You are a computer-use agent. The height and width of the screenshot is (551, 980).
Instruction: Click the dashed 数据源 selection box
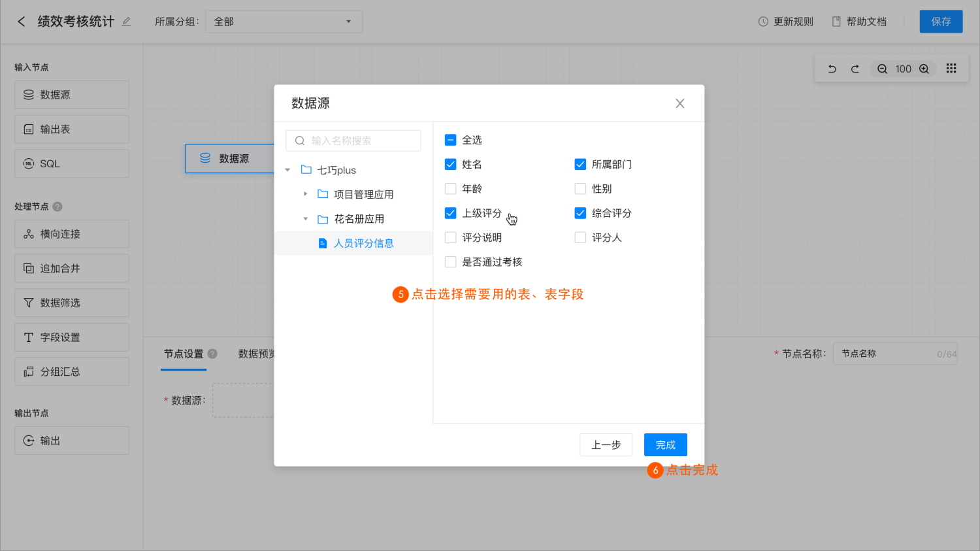pyautogui.click(x=244, y=400)
